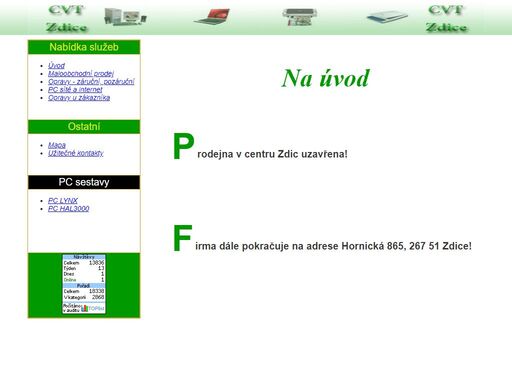
Task: Open the Mapa link
Action: 57,145
